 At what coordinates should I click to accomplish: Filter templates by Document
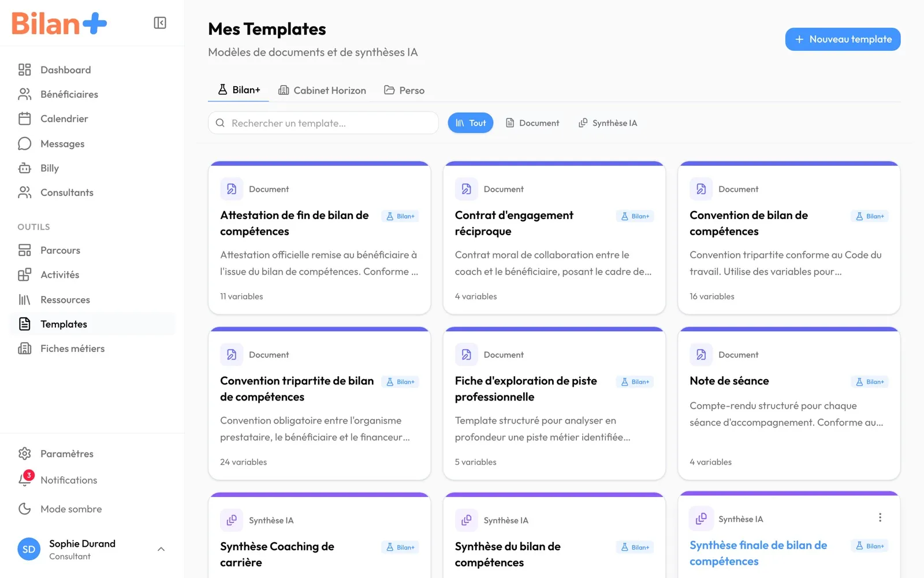532,123
